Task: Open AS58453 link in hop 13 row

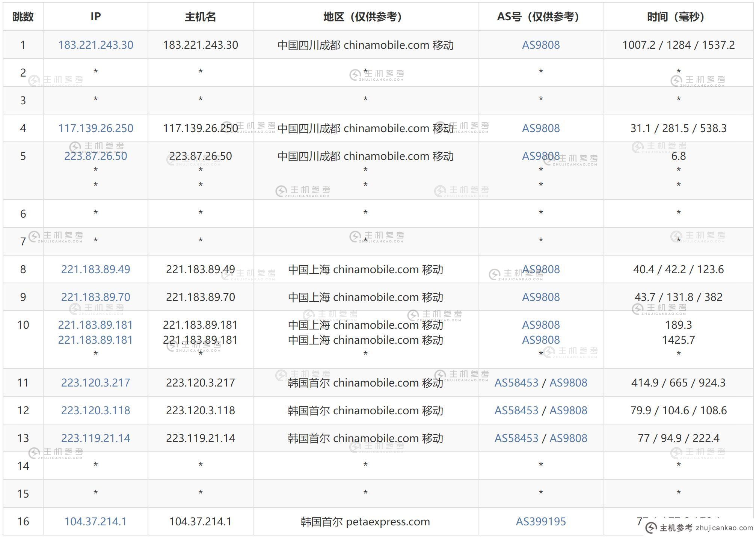Action: 516,438
